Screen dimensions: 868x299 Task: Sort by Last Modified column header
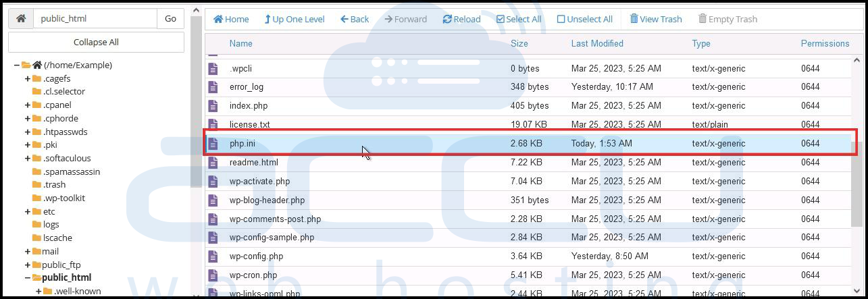pyautogui.click(x=597, y=43)
